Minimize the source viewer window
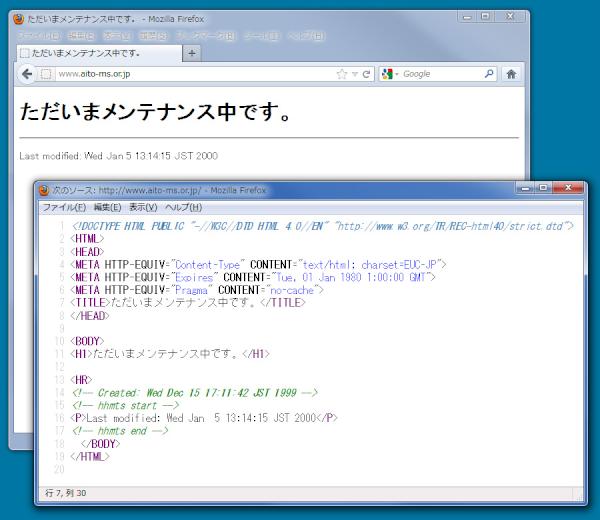 [525, 188]
